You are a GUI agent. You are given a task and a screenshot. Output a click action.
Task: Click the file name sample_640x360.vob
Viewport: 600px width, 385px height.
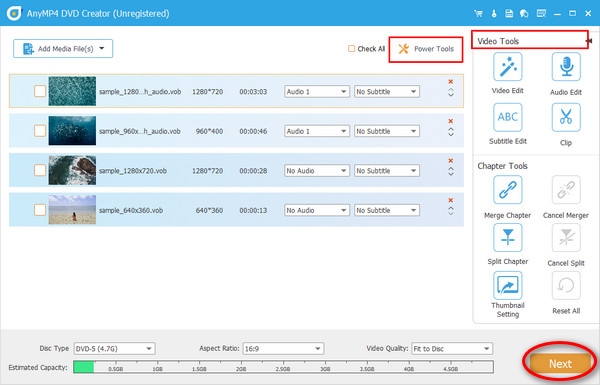click(131, 210)
